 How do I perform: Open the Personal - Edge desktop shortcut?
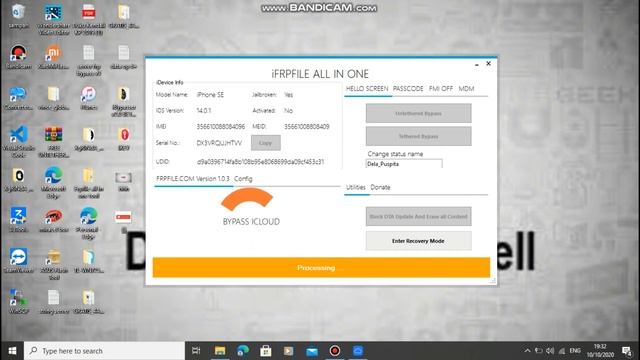[89, 223]
